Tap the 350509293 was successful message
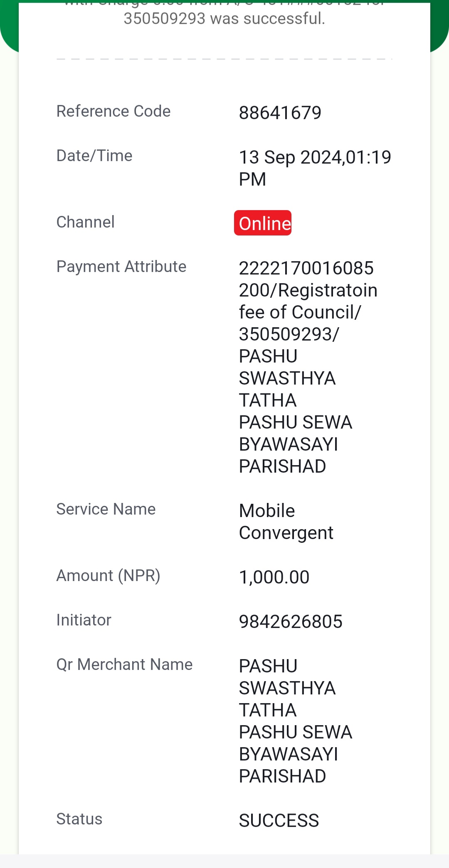The image size is (449, 868). [224, 18]
